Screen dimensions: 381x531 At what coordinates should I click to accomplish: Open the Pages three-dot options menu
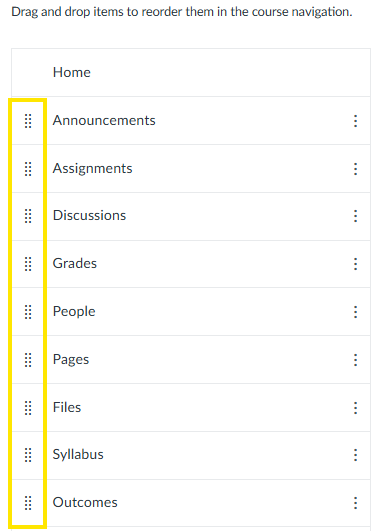click(x=355, y=360)
